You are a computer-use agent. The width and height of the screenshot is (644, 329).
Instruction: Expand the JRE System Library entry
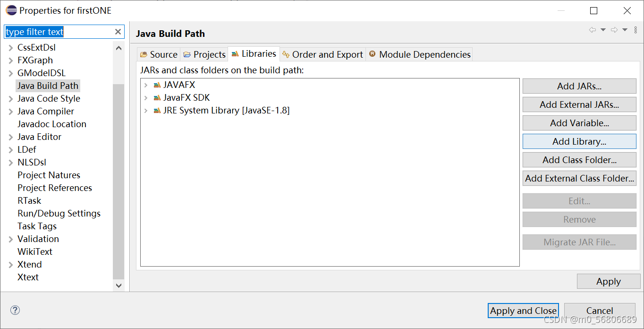point(145,110)
